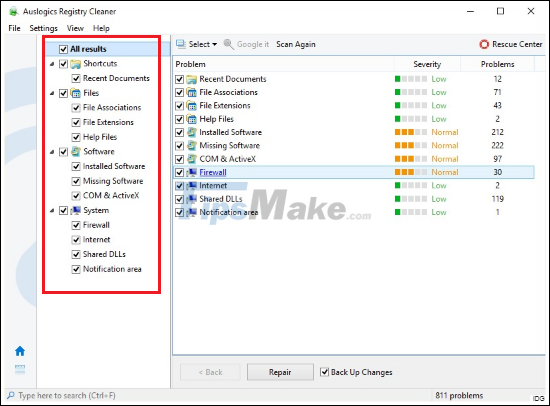The image size is (550, 406).
Task: Click the Select toolbar icon
Action: coord(181,44)
